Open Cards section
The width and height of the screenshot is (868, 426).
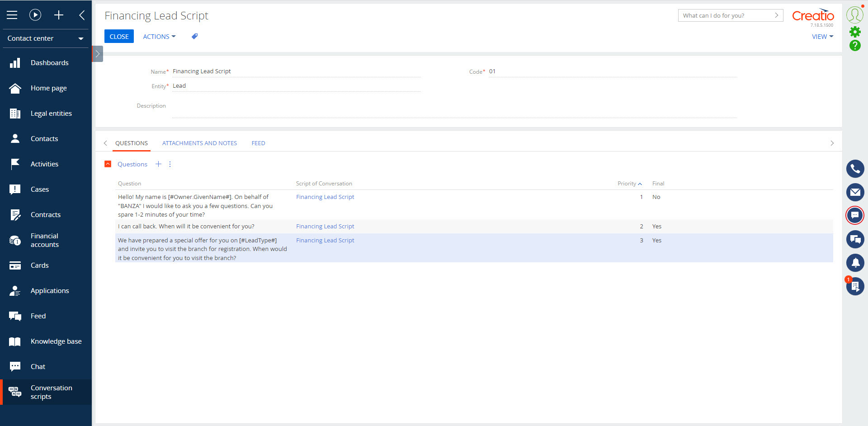point(46,265)
